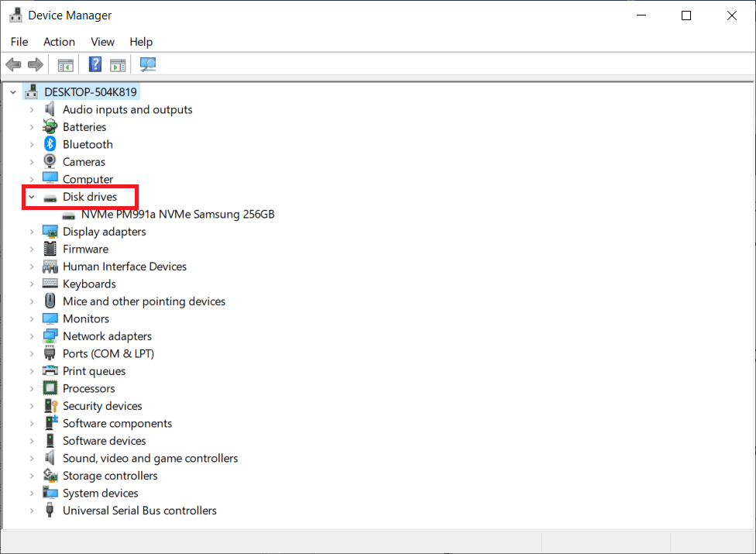
Task: Expand the Universal Serial Bus controllers category
Action: click(x=32, y=510)
